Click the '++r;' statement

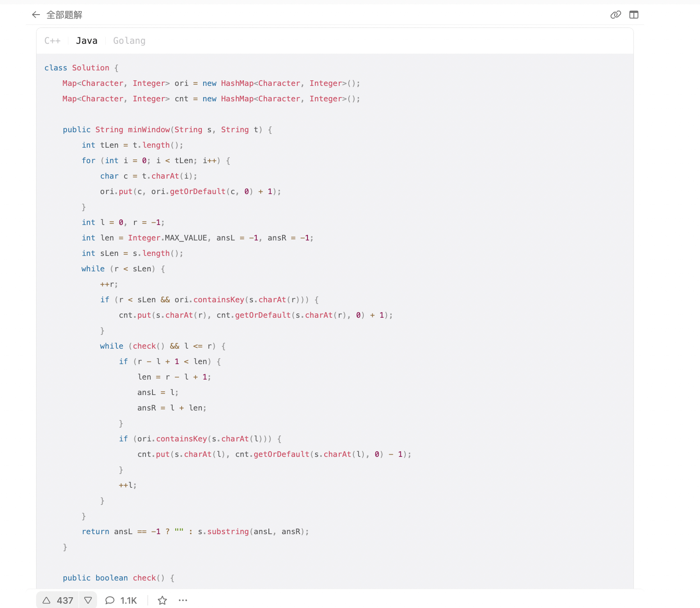[109, 284]
